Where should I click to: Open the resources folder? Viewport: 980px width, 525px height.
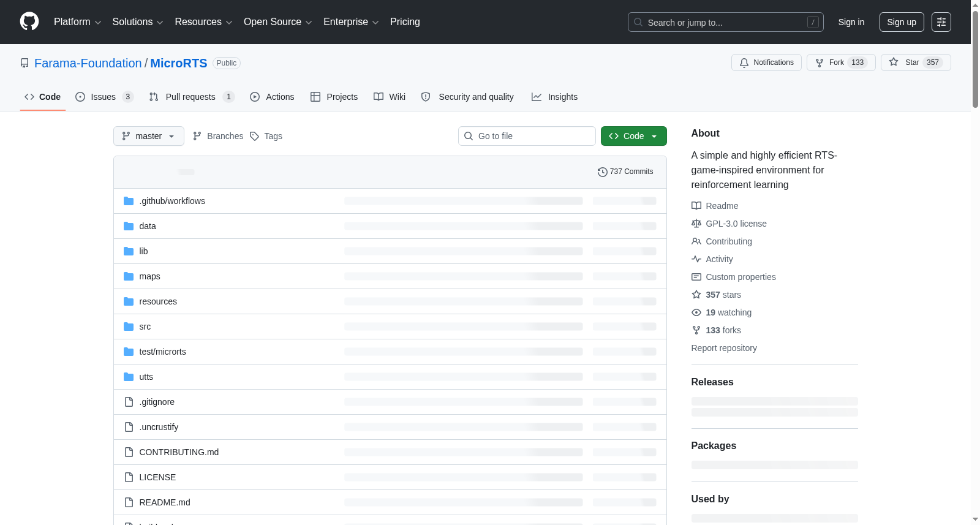point(158,301)
